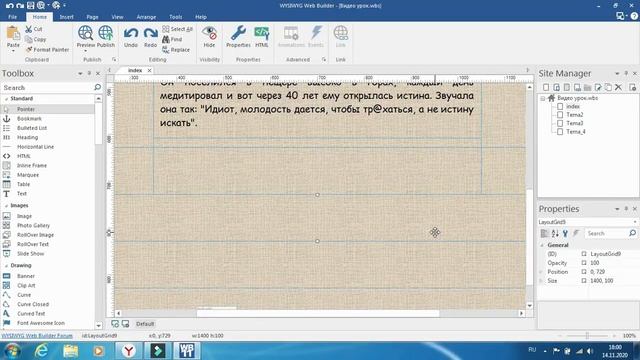
Task: Choose the Clip Art tool
Action: click(26, 285)
